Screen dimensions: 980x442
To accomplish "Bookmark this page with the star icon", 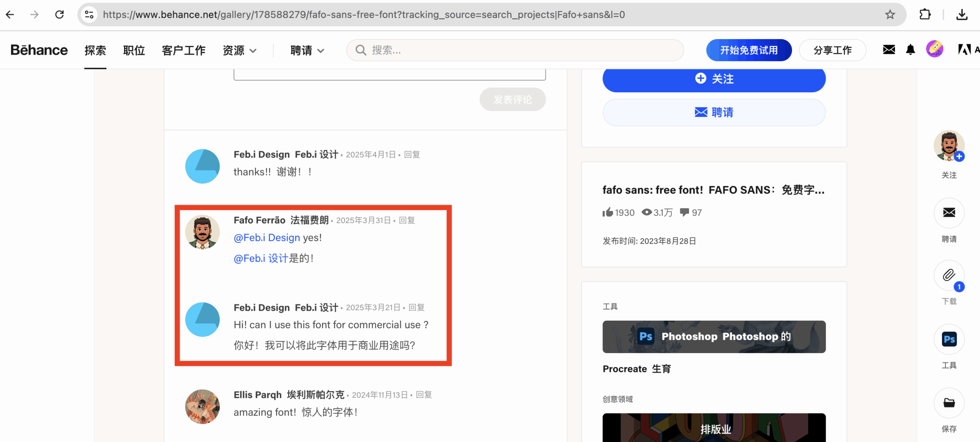I will 890,15.
